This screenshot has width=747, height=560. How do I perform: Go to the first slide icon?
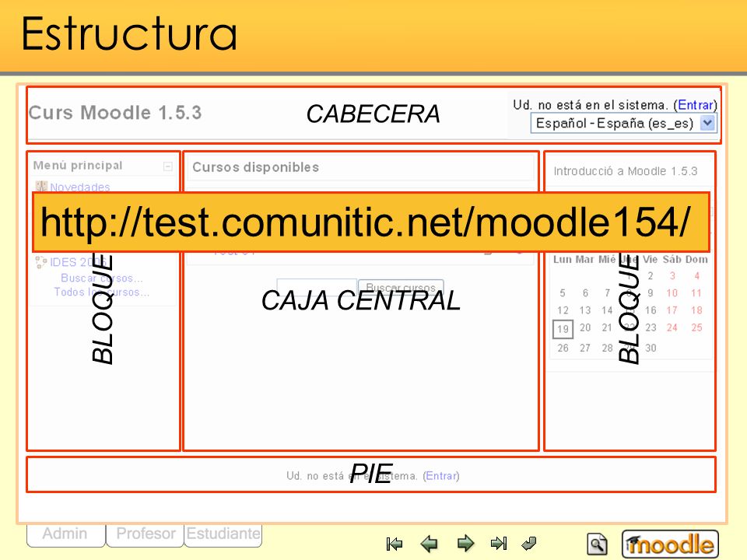point(395,544)
